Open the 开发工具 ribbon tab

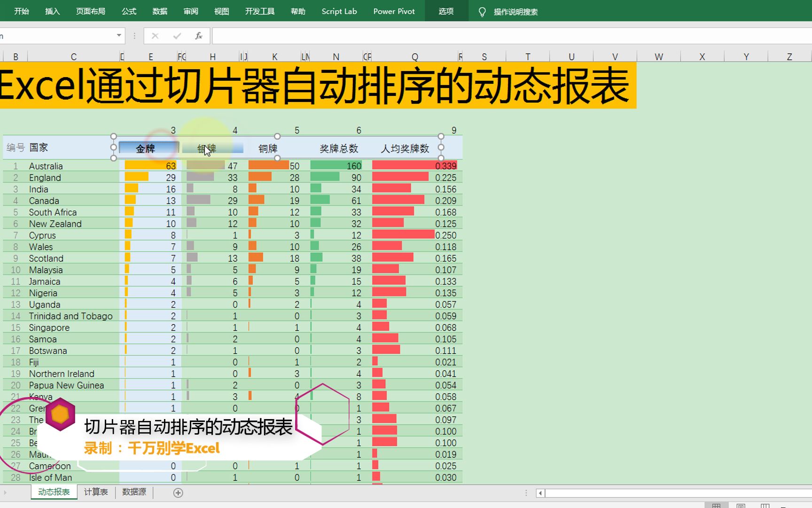tap(260, 11)
